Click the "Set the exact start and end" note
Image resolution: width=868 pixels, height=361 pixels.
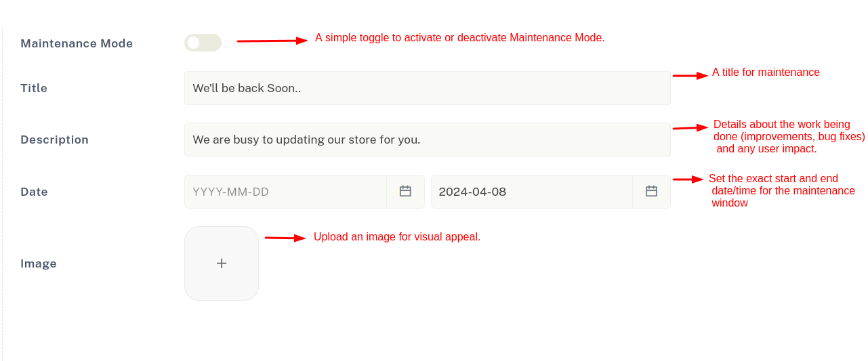tap(773, 179)
